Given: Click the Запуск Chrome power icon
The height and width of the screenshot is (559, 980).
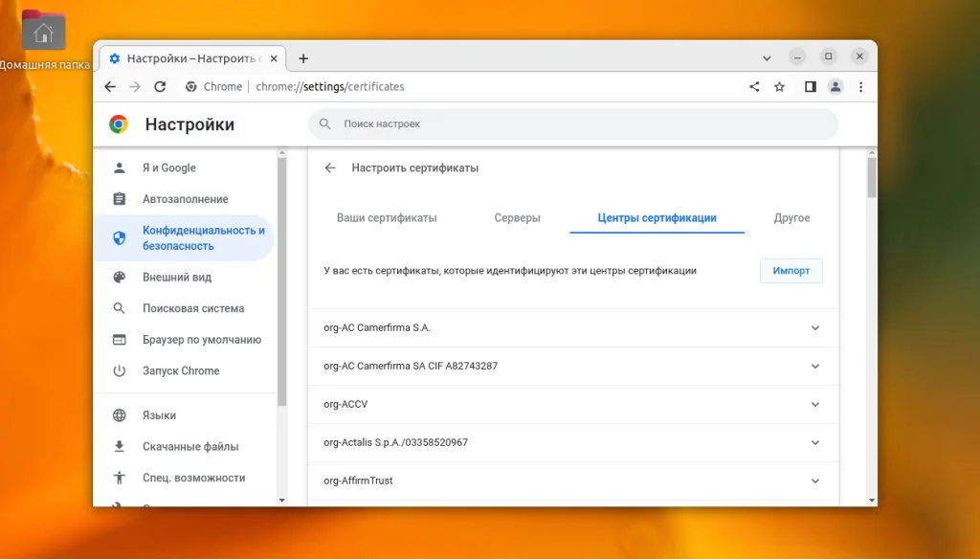Looking at the screenshot, I should tap(118, 370).
